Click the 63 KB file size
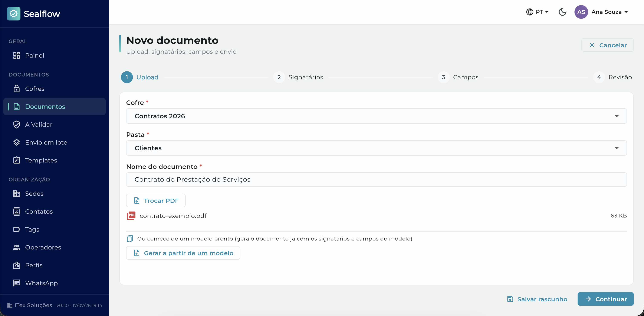This screenshot has height=316, width=644. [618, 216]
